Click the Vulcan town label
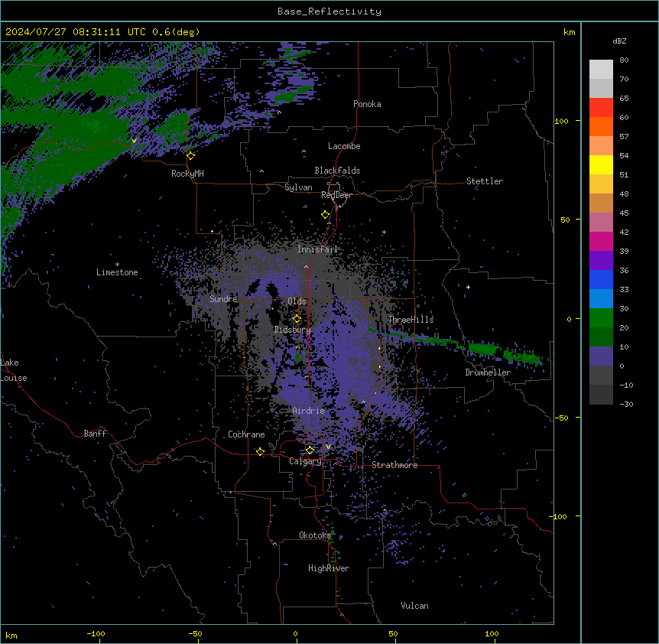The image size is (659, 644). pos(414,606)
